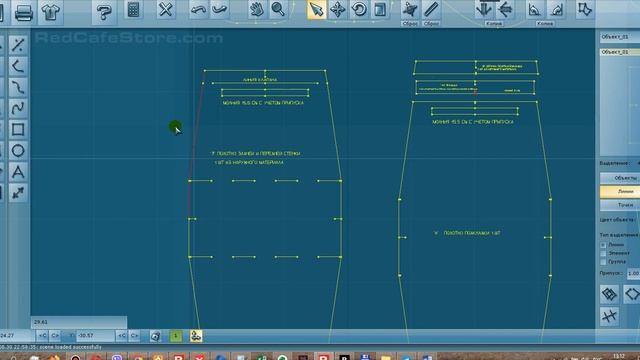
Task: Click the Копия button under angle tools
Action: click(545, 24)
